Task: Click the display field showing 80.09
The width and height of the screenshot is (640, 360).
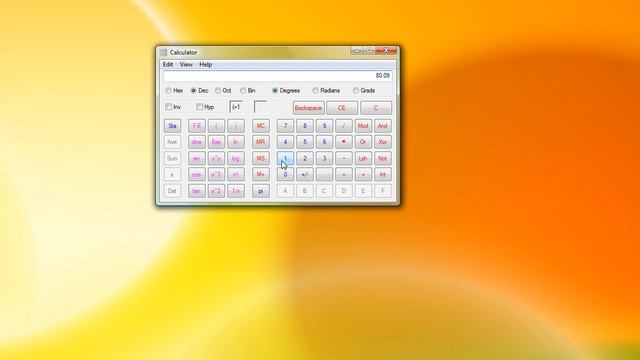Action: 278,76
